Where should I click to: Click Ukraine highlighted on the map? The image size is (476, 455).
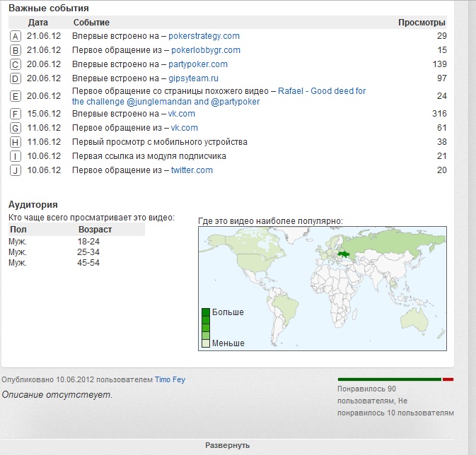tap(343, 254)
